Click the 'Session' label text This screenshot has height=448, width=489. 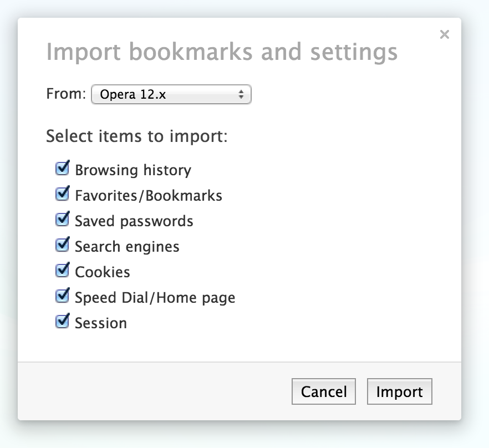(101, 323)
